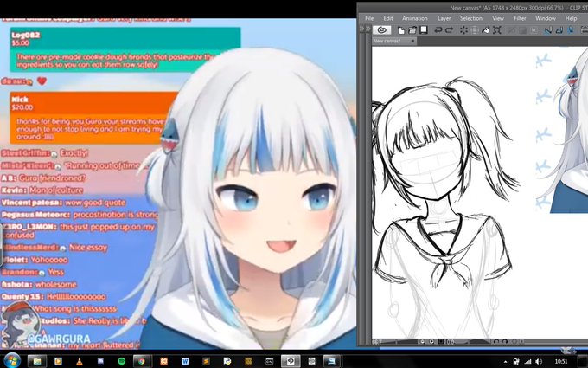Click the Save icon in Clip Studio toolbar
The width and height of the screenshot is (588, 368).
(x=424, y=30)
